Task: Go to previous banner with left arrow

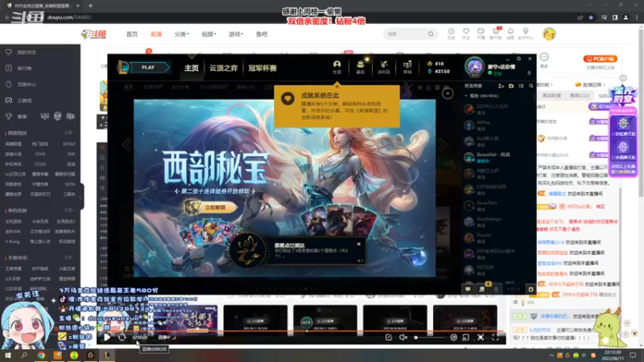Action: pyautogui.click(x=126, y=145)
